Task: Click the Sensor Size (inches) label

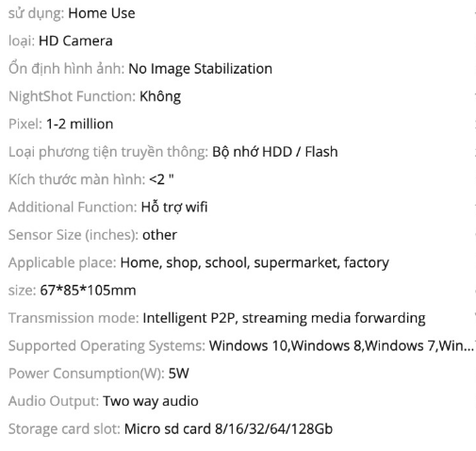Action: [74, 235]
